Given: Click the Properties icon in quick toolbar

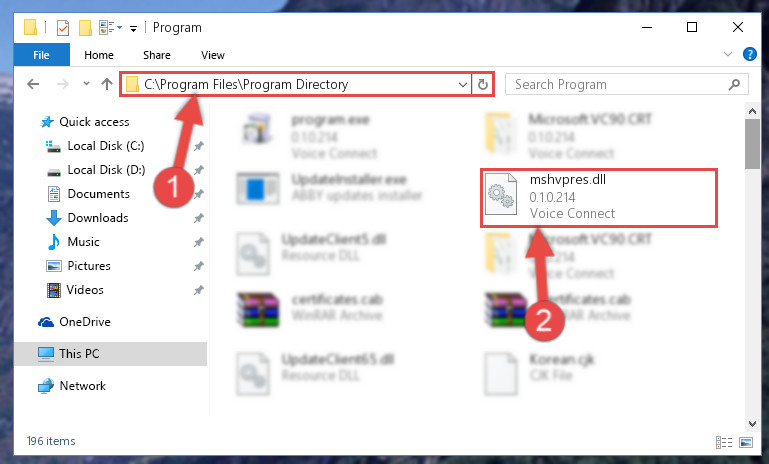Looking at the screenshot, I should coord(63,27).
